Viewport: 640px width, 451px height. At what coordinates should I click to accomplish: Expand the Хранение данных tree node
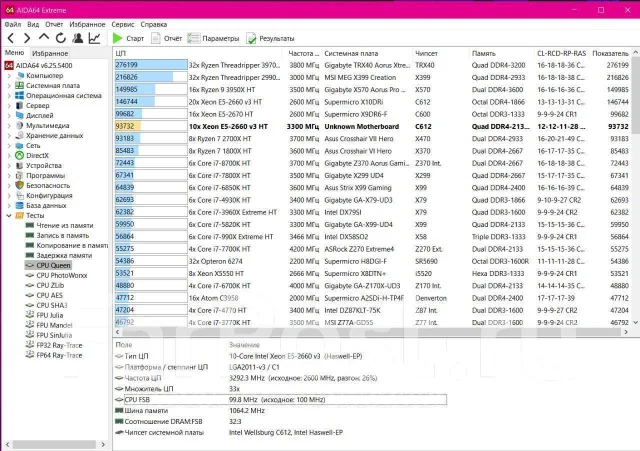click(x=9, y=136)
